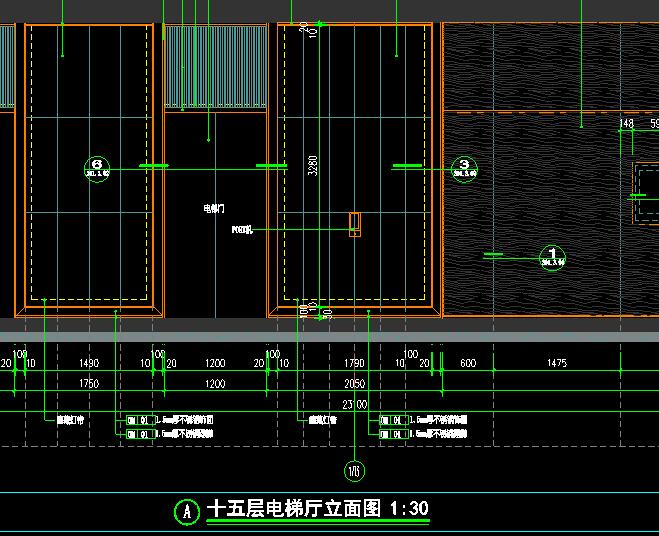Click the 电梯门 label text
Image resolution: width=659 pixels, height=536 pixels.
(214, 209)
